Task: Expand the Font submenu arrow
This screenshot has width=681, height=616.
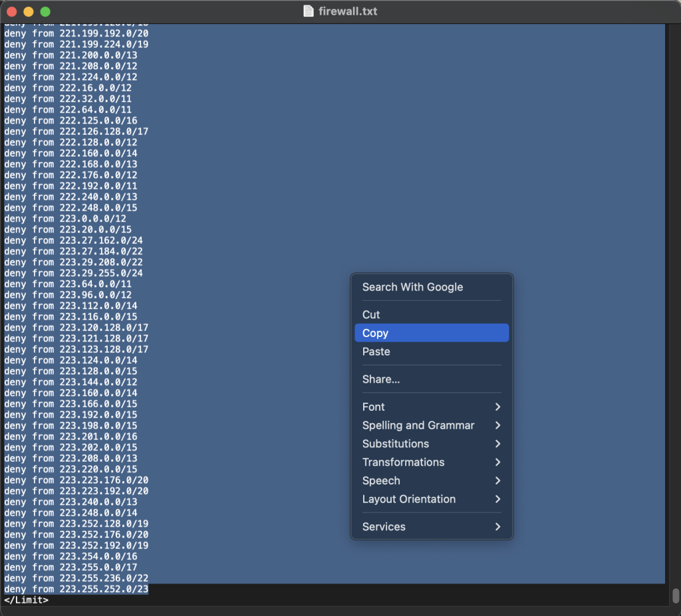Action: pos(497,407)
